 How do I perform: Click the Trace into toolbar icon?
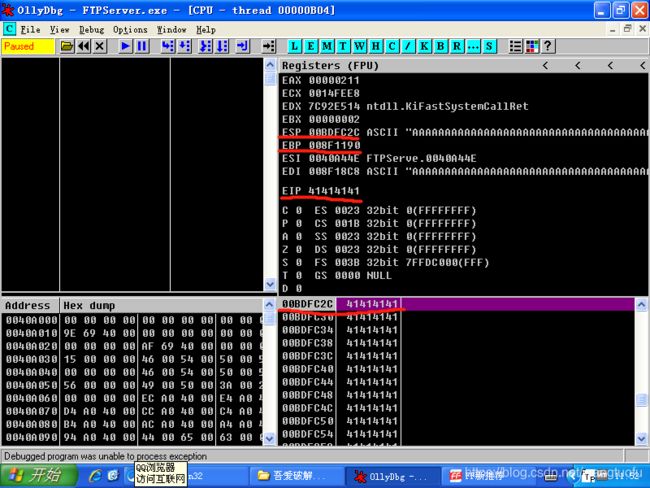[206, 46]
